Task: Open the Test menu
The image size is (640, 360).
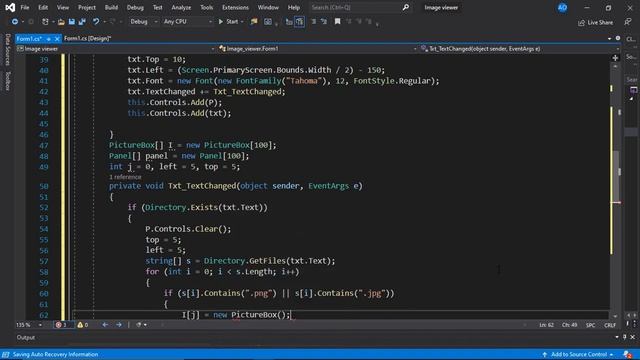Action: (x=158, y=7)
